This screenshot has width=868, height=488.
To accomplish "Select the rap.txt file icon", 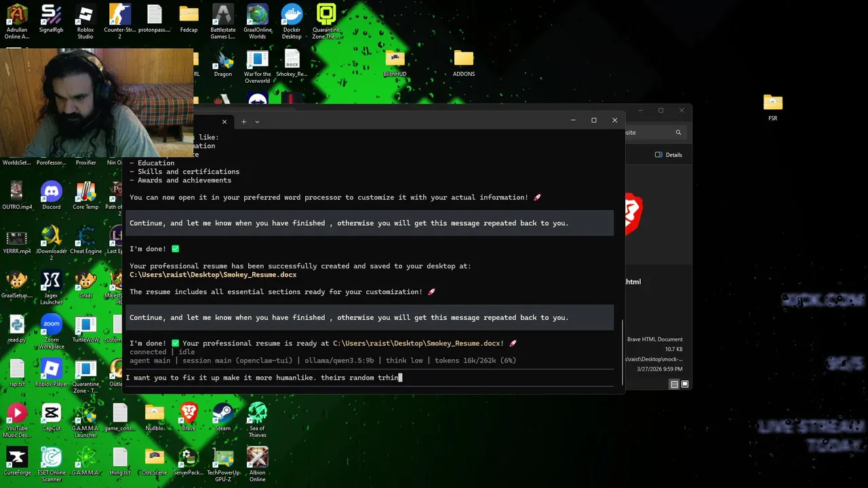I will pos(17,373).
